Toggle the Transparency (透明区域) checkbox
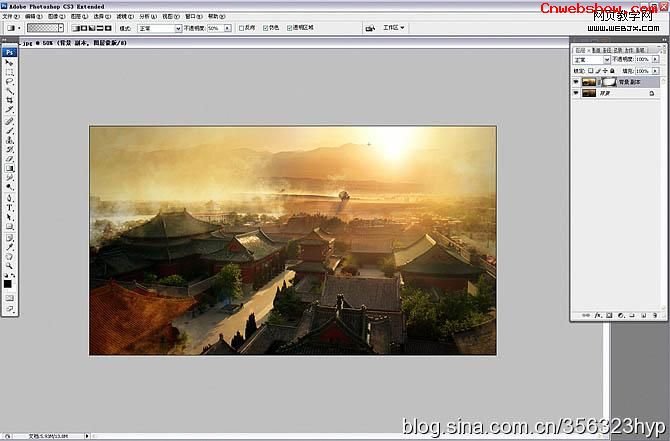This screenshot has height=441, width=670. (x=290, y=28)
